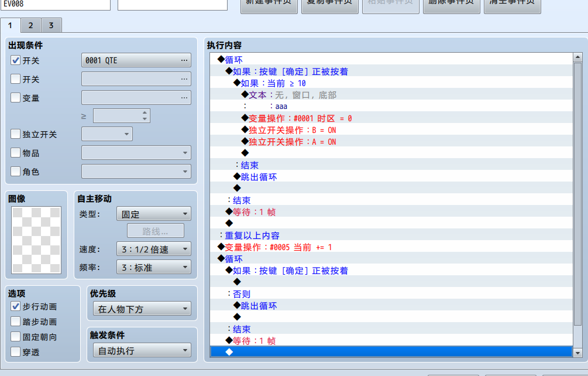The height and width of the screenshot is (376, 588).
Task: Select row 变量操作:#0005 当前 += 1
Action: [391, 247]
